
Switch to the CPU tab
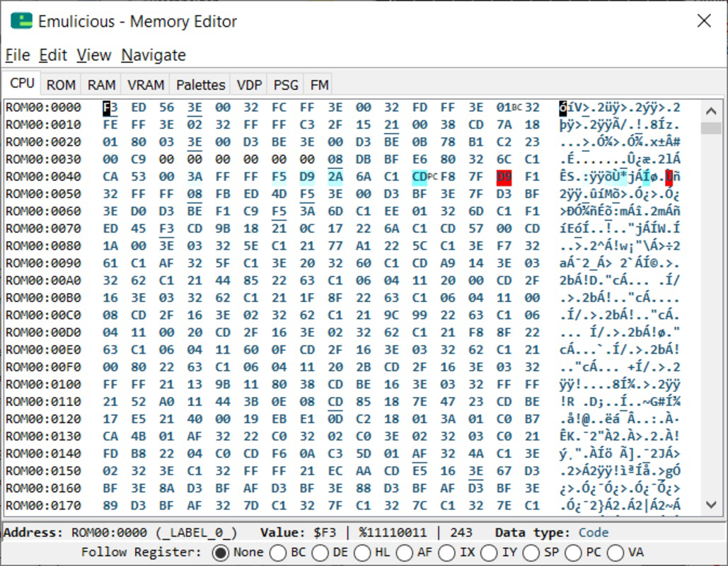[22, 84]
